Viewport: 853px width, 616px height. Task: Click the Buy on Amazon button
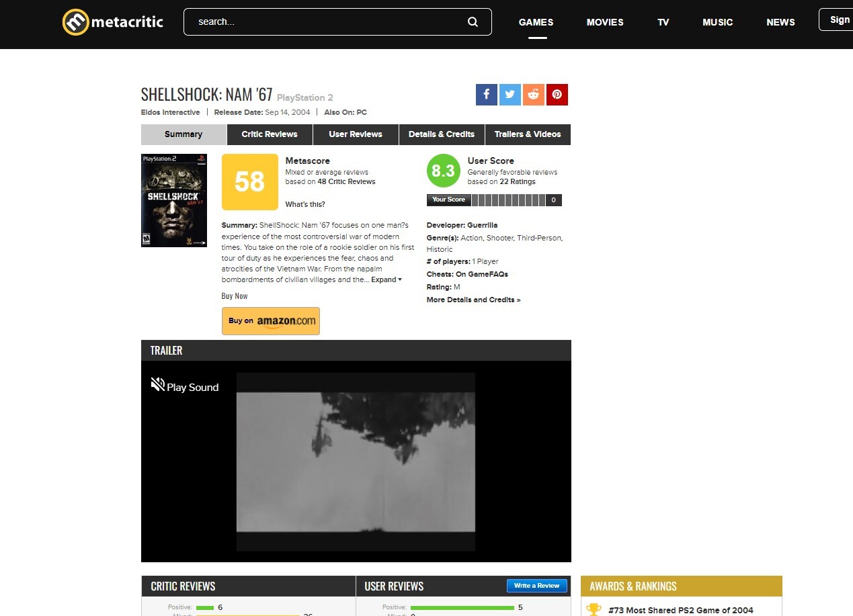271,321
